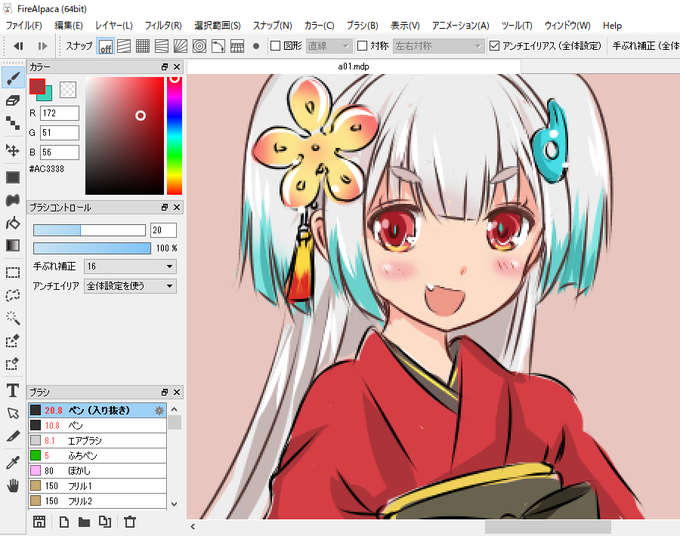Select the Eraser tool
The height and width of the screenshot is (536, 680).
(x=13, y=101)
